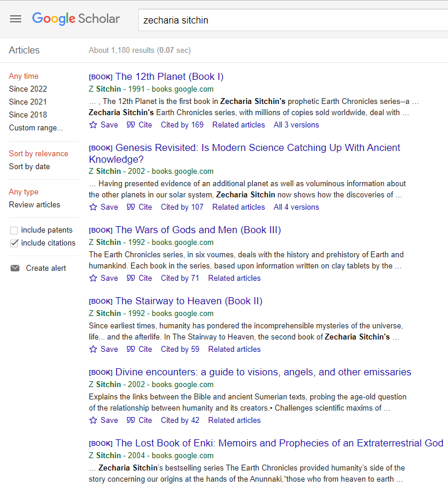This screenshot has width=448, height=484.
Task: Click the search box containing zecharia sitchin
Action: click(x=293, y=20)
